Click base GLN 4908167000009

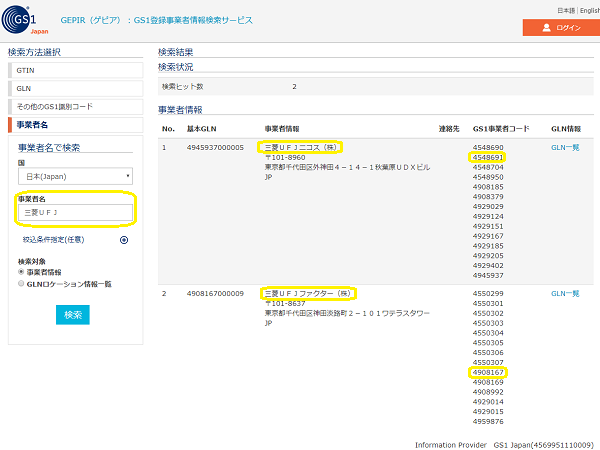(215, 293)
